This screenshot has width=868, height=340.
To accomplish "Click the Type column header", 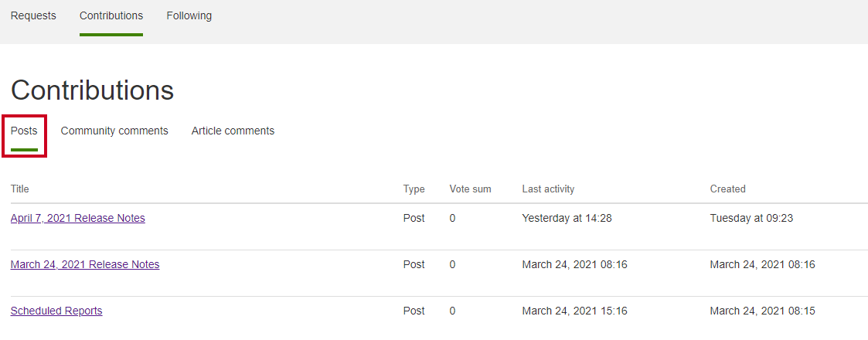I will [414, 189].
